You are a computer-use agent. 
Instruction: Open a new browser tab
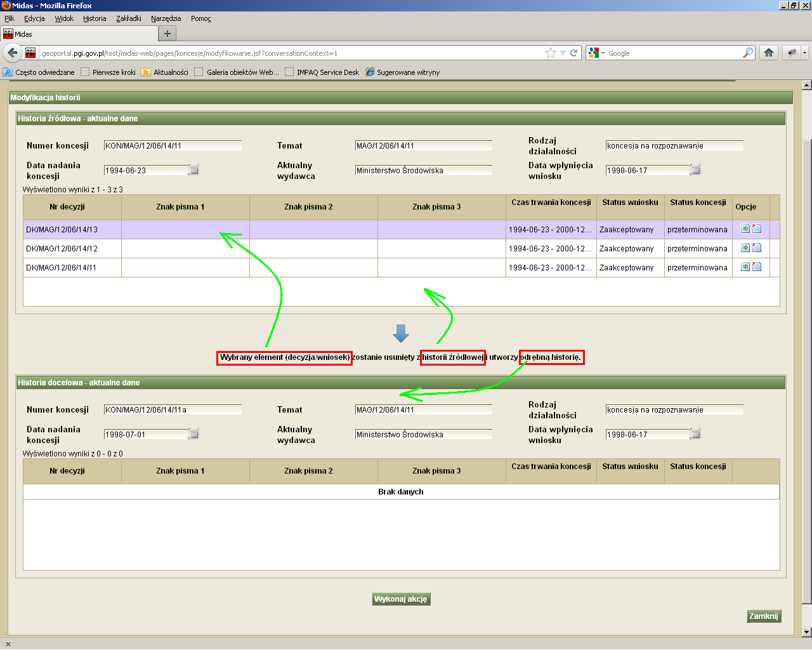click(167, 34)
